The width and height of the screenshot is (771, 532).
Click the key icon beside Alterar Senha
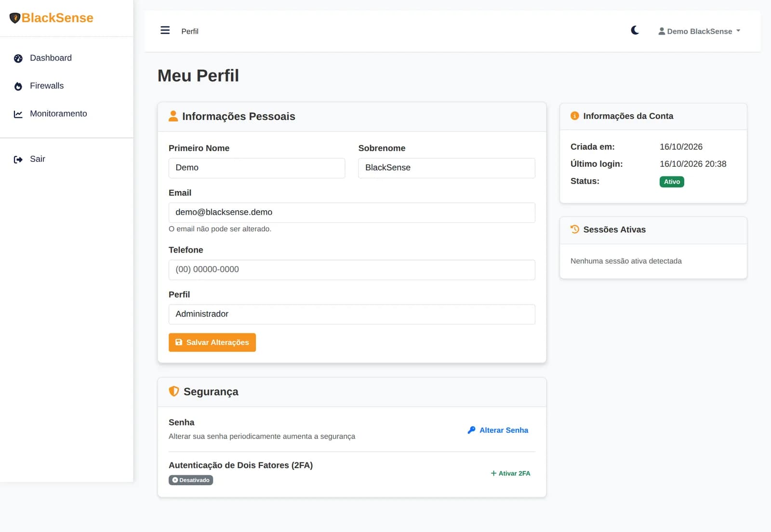click(x=471, y=430)
